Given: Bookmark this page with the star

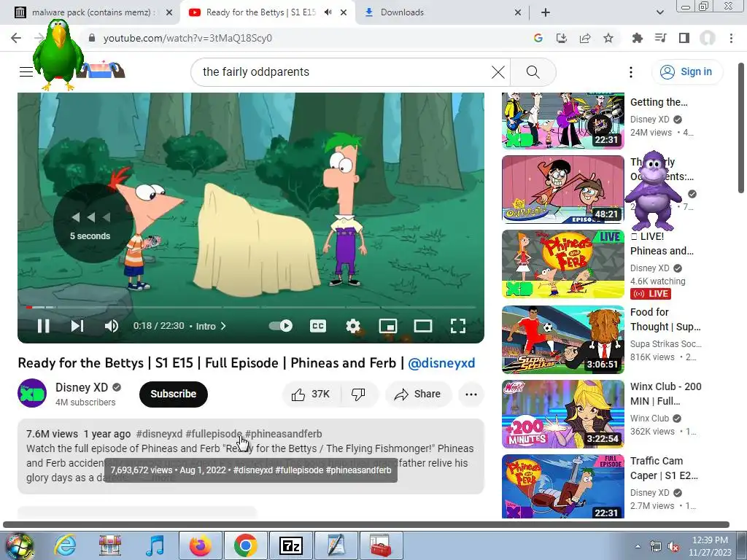Looking at the screenshot, I should (x=608, y=38).
